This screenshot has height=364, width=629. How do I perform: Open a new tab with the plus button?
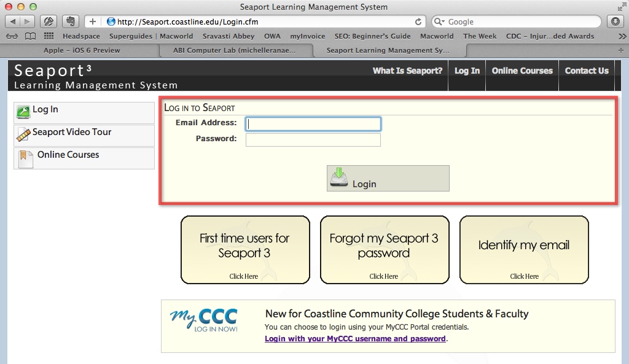(x=620, y=50)
